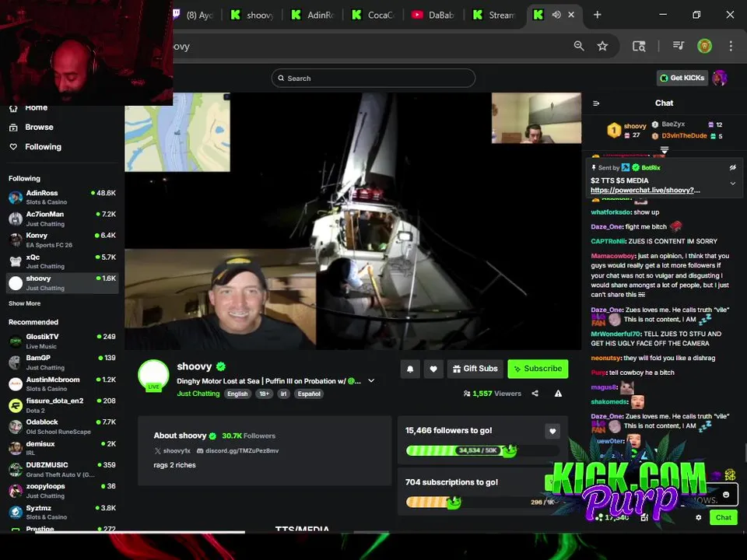747x560 pixels.
Task: Unpin the BotRix pinned message
Action: 733,168
